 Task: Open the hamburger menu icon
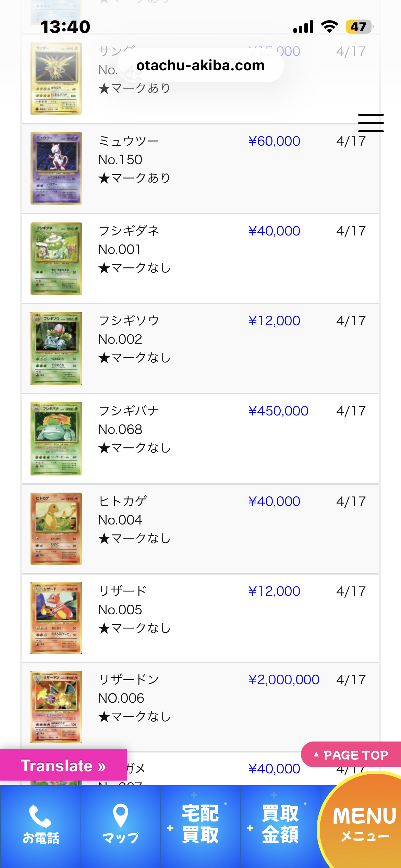click(x=370, y=123)
